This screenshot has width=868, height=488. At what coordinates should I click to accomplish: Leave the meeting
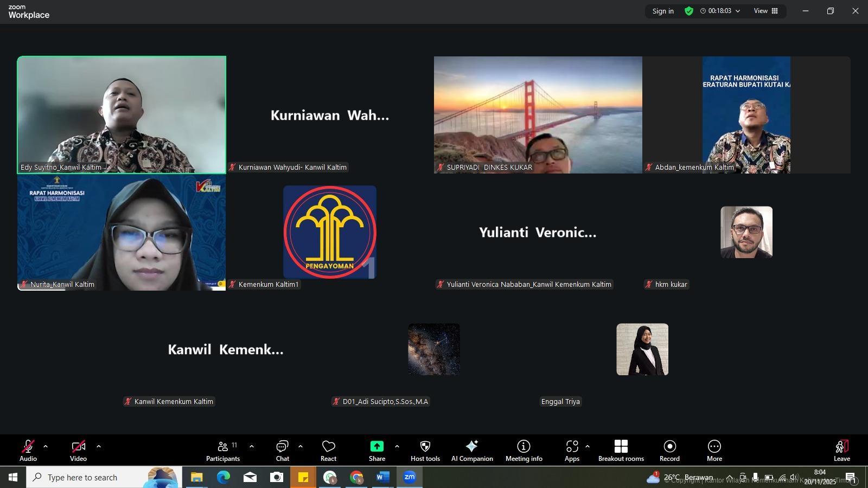coord(841,450)
